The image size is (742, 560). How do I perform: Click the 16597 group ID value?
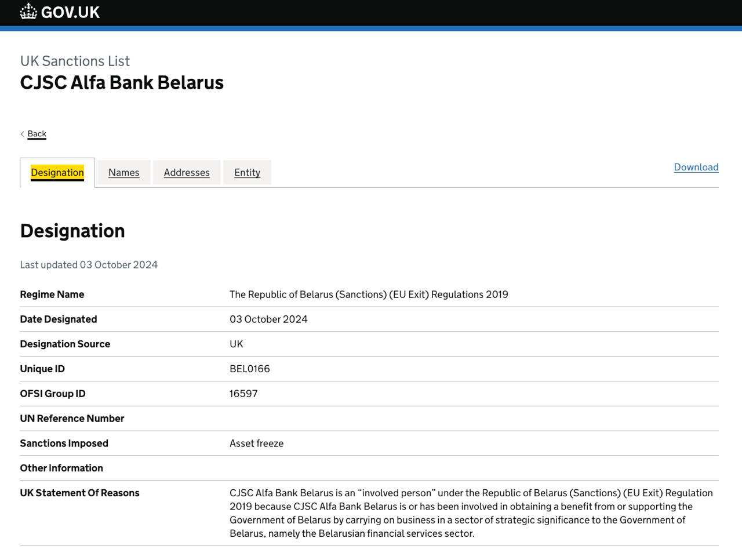pyautogui.click(x=243, y=394)
